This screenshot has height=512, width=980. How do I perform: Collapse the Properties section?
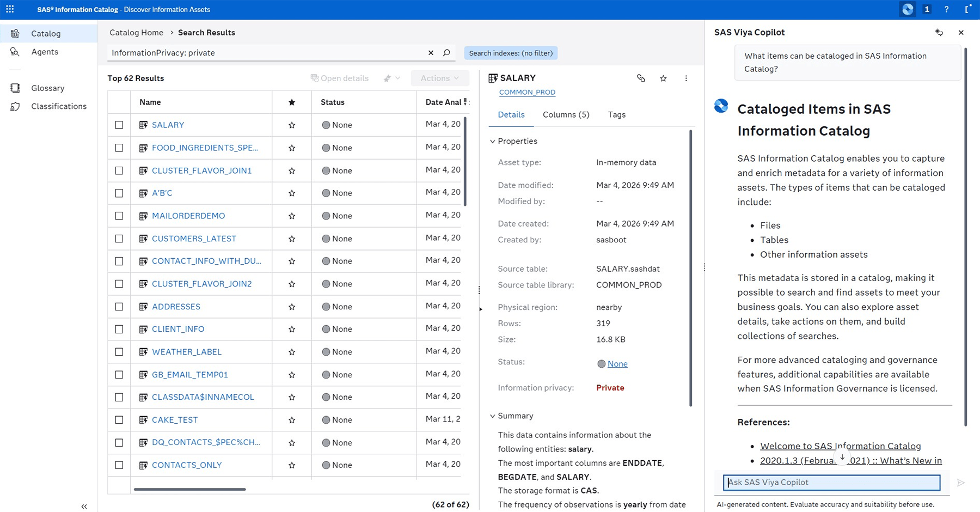(x=493, y=141)
